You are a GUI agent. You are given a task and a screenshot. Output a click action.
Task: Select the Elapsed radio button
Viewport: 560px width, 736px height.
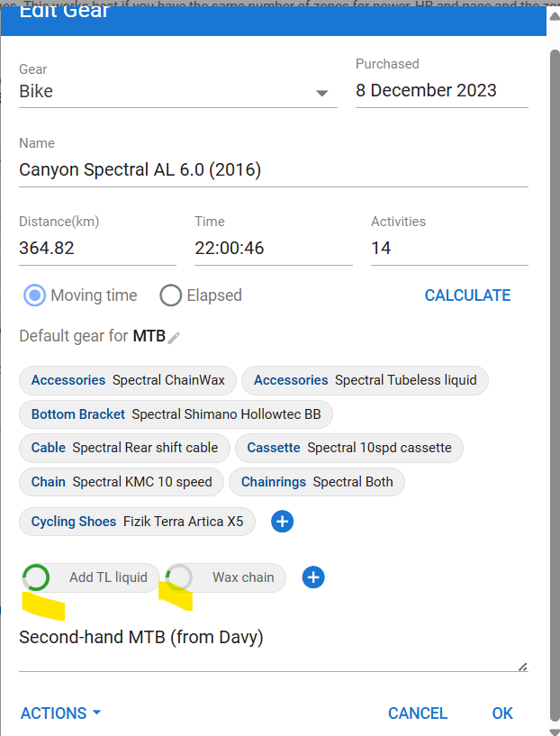coord(171,295)
